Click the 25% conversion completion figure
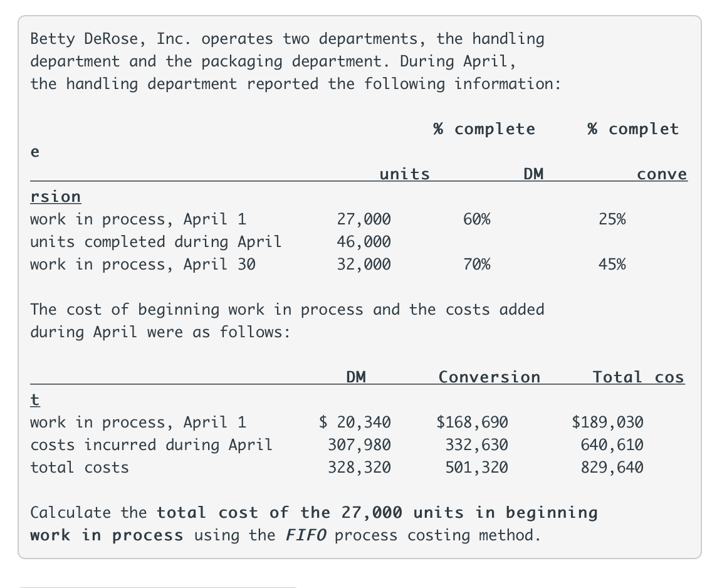 click(612, 219)
